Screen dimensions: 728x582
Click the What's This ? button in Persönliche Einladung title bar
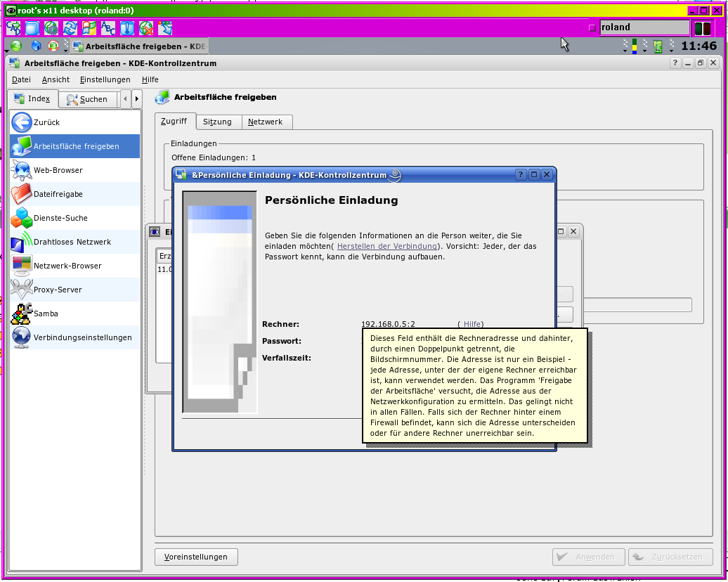pos(521,174)
